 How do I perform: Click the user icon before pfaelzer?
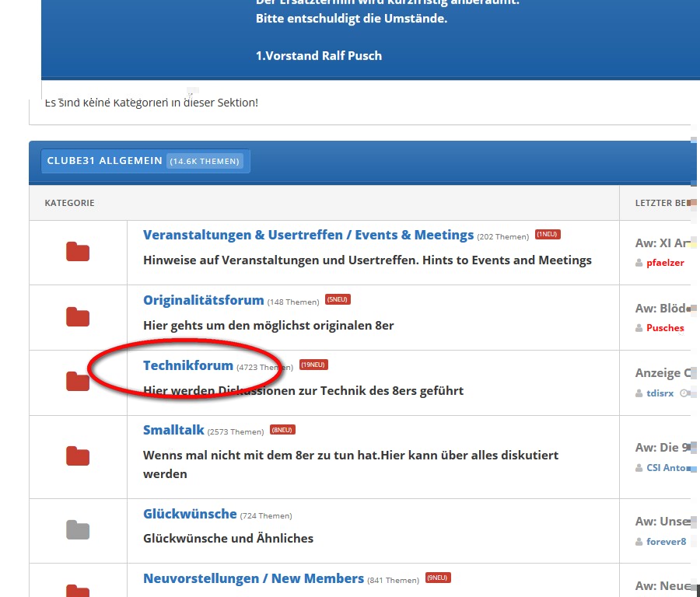click(639, 263)
